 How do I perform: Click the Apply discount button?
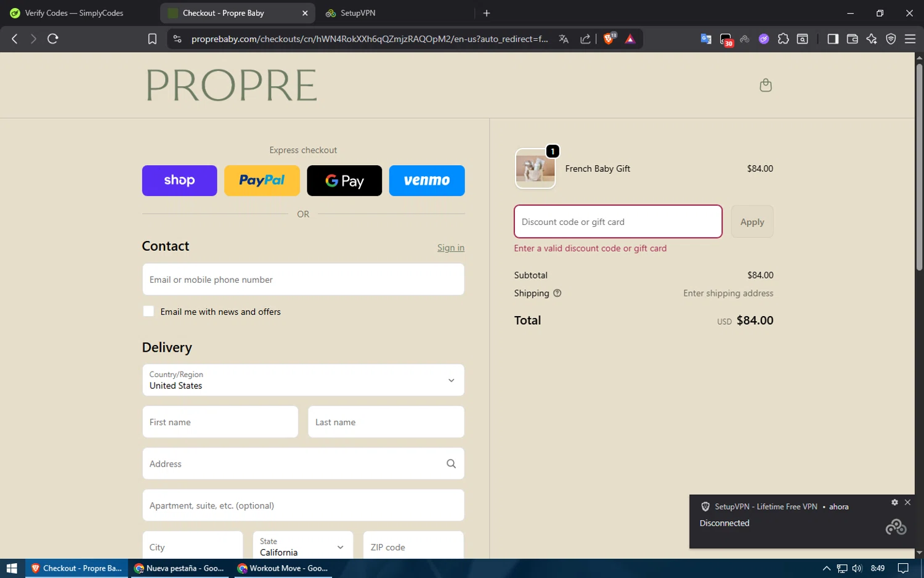pos(752,222)
